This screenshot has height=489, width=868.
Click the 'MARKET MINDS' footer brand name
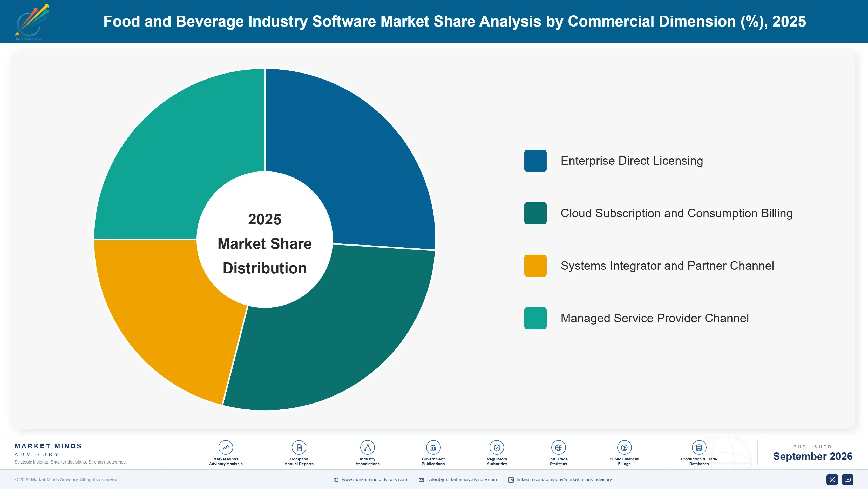48,446
